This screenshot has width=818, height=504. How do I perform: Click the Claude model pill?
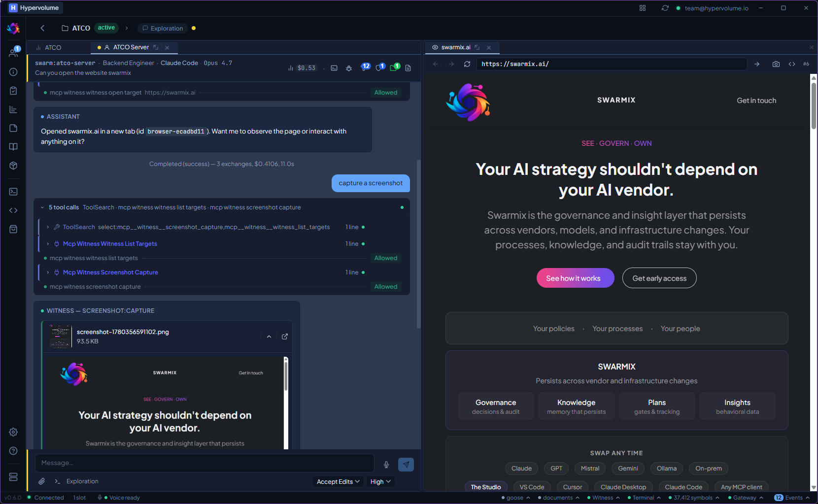point(521,469)
